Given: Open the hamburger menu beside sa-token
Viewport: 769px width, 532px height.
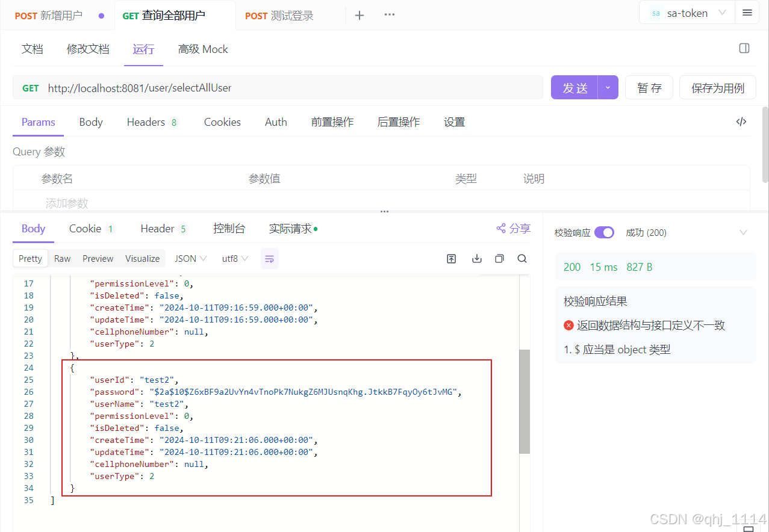Looking at the screenshot, I should [747, 13].
